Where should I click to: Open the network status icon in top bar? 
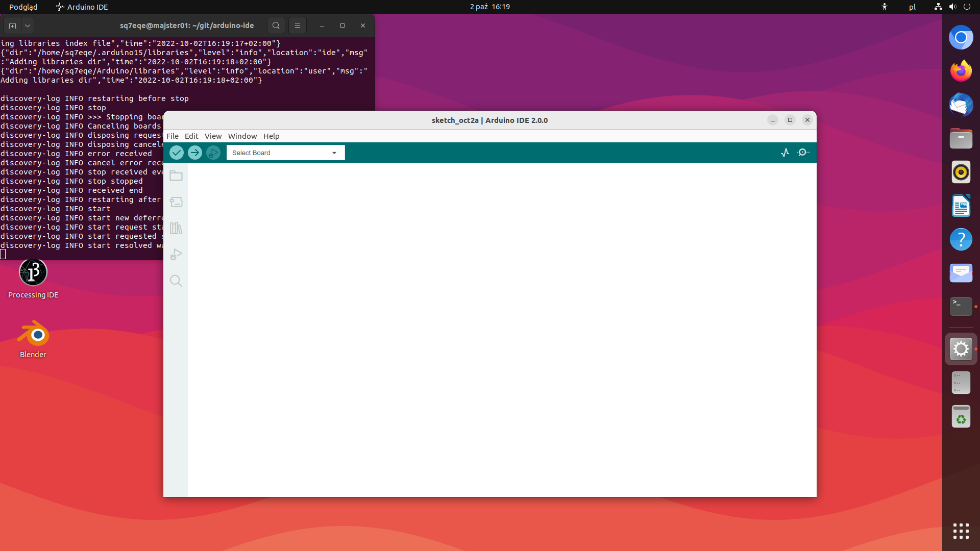point(938,7)
